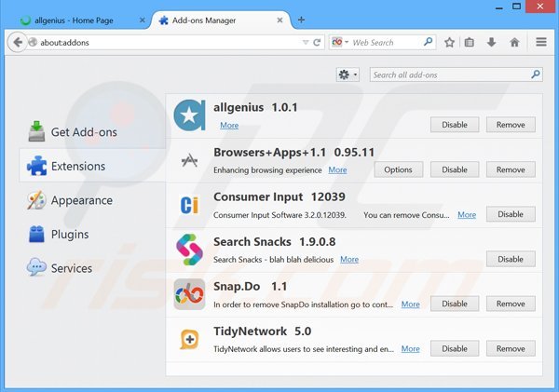Viewport: 559px width, 392px height.
Task: Bookmark this page with star icon
Action: [x=450, y=43]
